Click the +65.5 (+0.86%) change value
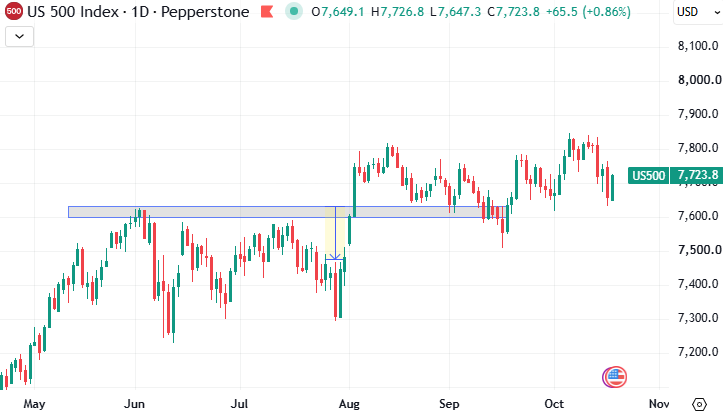Viewport: 723px width, 413px height. (x=588, y=12)
